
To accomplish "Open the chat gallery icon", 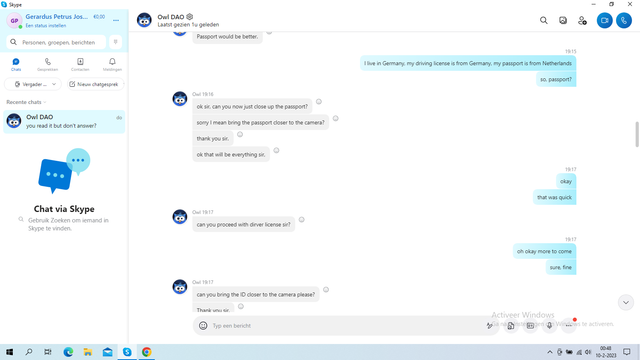I will point(563,20).
